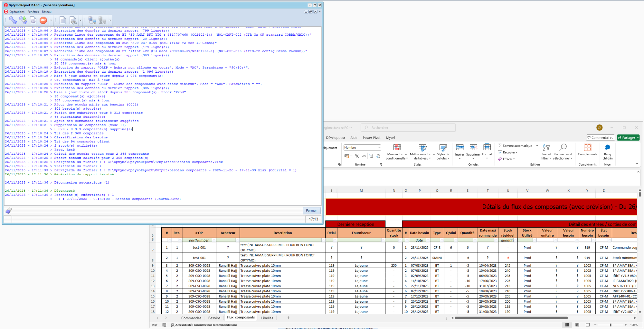Screen dimensions: 644x329
Task: Click the red STOP icon in OptymoReport toolbar
Action: [x=43, y=20]
